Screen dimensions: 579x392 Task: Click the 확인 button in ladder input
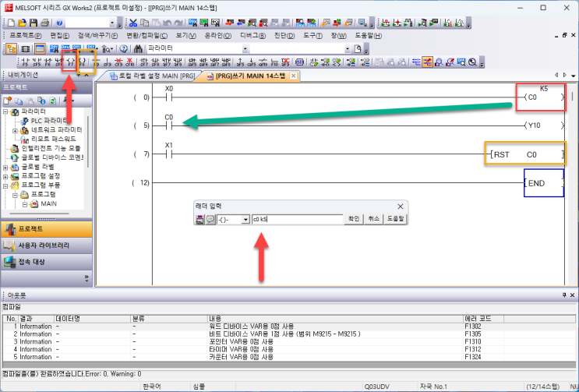(354, 219)
